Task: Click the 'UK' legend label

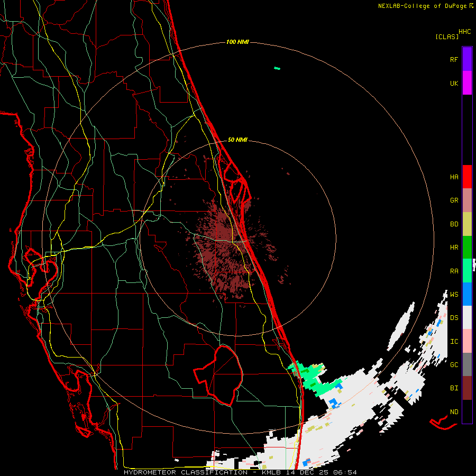Action: coord(454,83)
